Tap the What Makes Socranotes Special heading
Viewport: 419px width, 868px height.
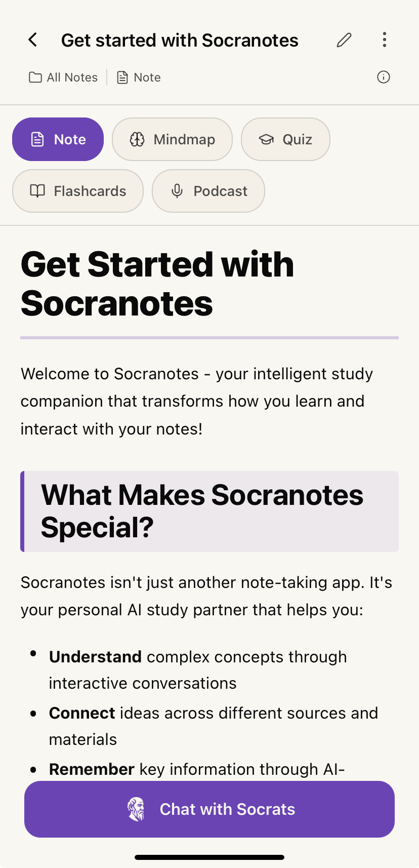(x=202, y=511)
